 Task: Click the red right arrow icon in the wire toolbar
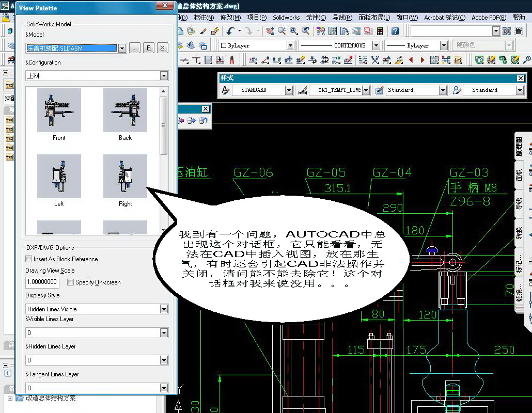[423, 60]
